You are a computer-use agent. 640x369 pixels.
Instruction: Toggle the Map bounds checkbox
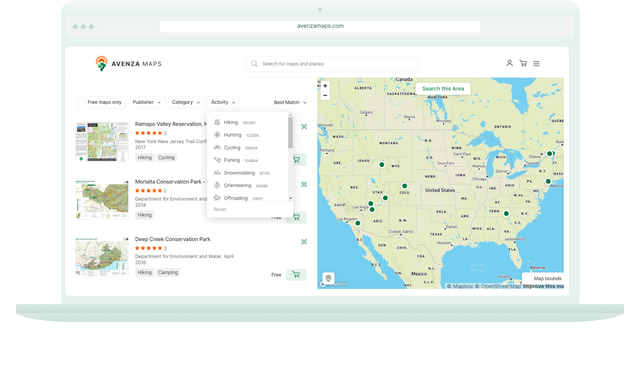(x=527, y=278)
